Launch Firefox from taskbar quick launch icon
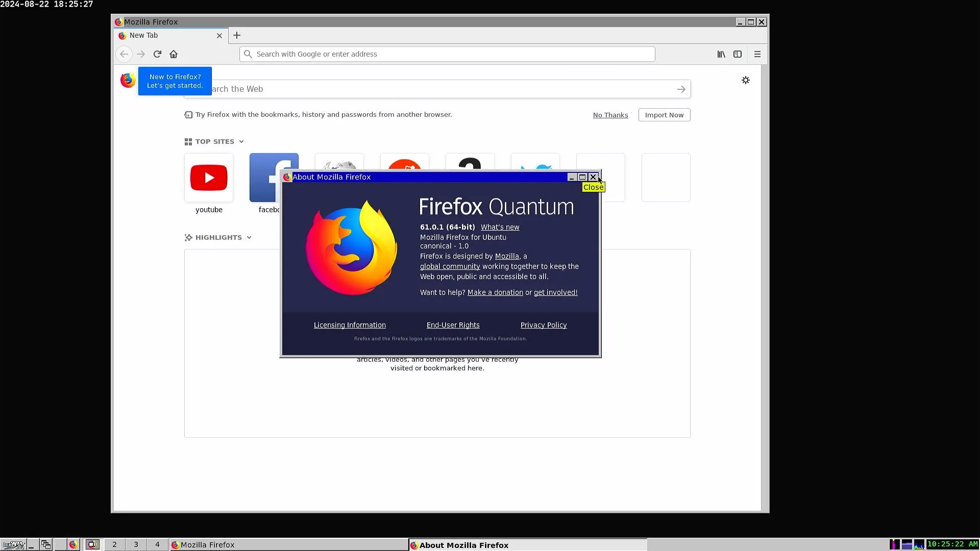980x551 pixels. (x=73, y=544)
